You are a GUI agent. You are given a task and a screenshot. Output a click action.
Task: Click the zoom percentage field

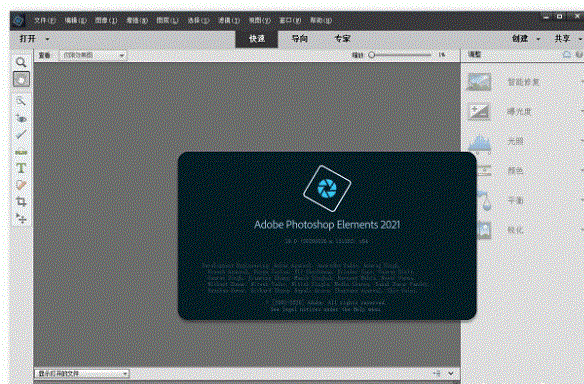click(442, 55)
